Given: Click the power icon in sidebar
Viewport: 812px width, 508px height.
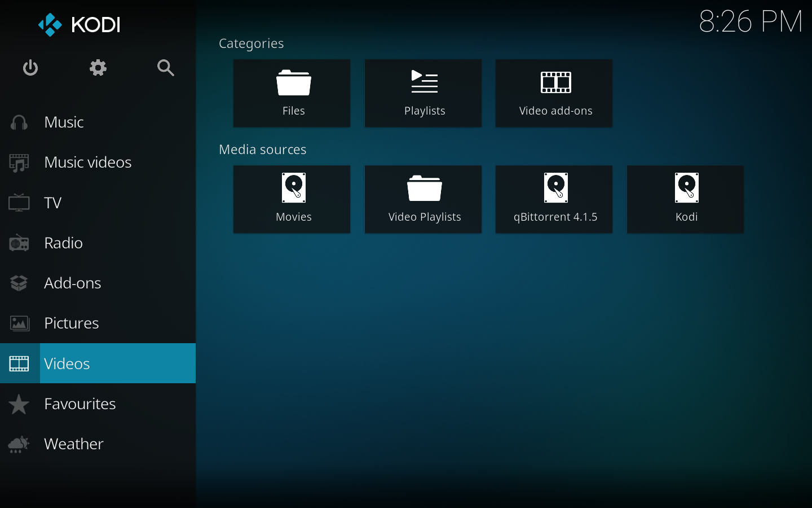Looking at the screenshot, I should [x=30, y=68].
